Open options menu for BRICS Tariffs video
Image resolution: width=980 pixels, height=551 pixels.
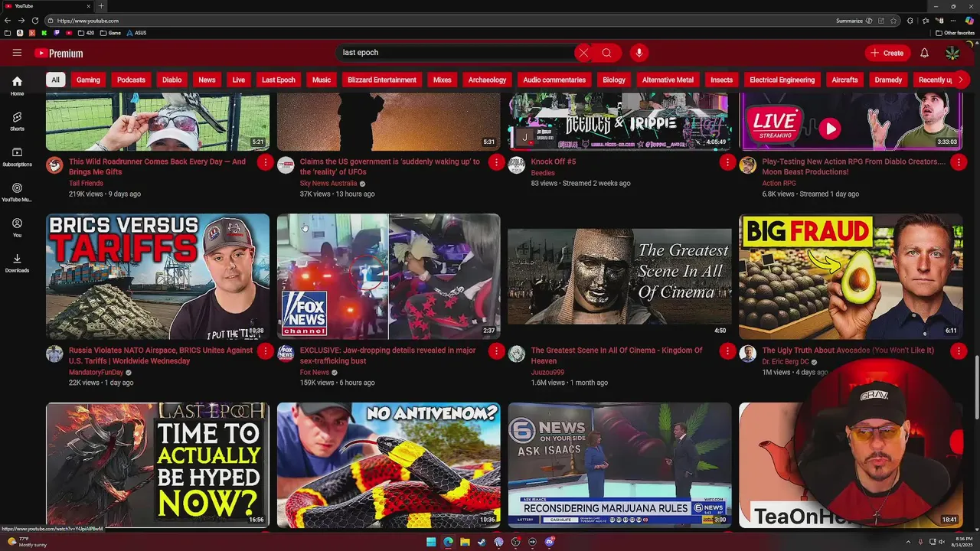point(265,351)
